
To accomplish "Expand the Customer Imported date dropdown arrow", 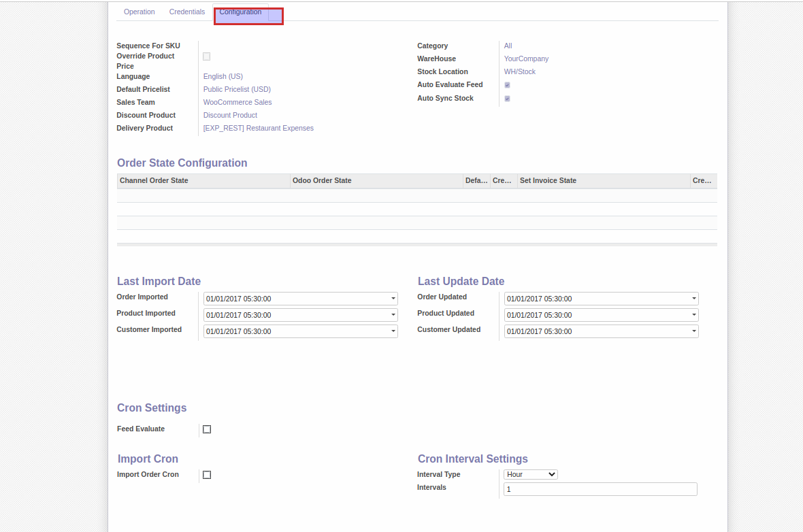I will [x=393, y=331].
